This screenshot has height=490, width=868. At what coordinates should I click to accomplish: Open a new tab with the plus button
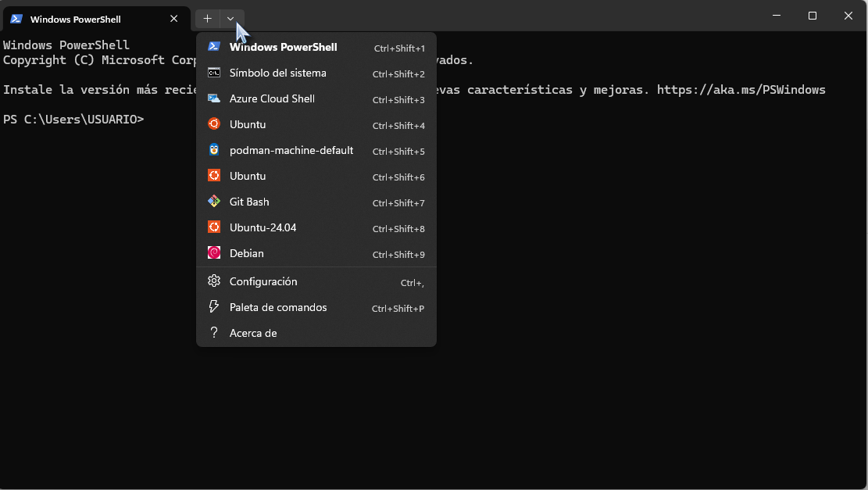pos(207,19)
